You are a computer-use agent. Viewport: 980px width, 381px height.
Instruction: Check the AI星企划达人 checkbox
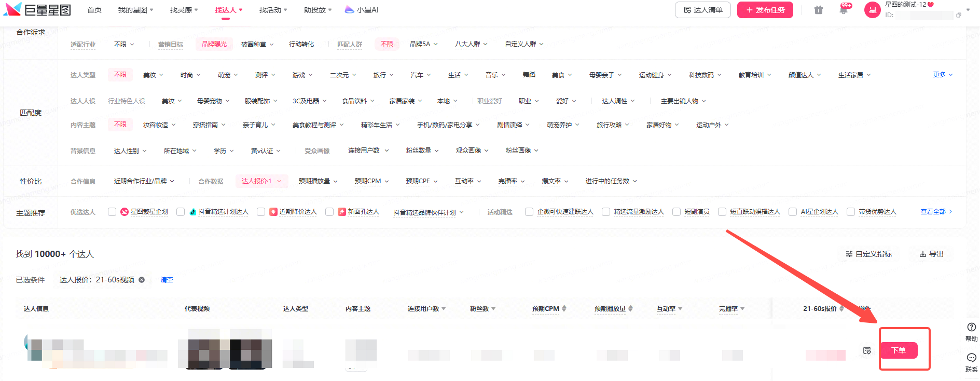pyautogui.click(x=793, y=212)
